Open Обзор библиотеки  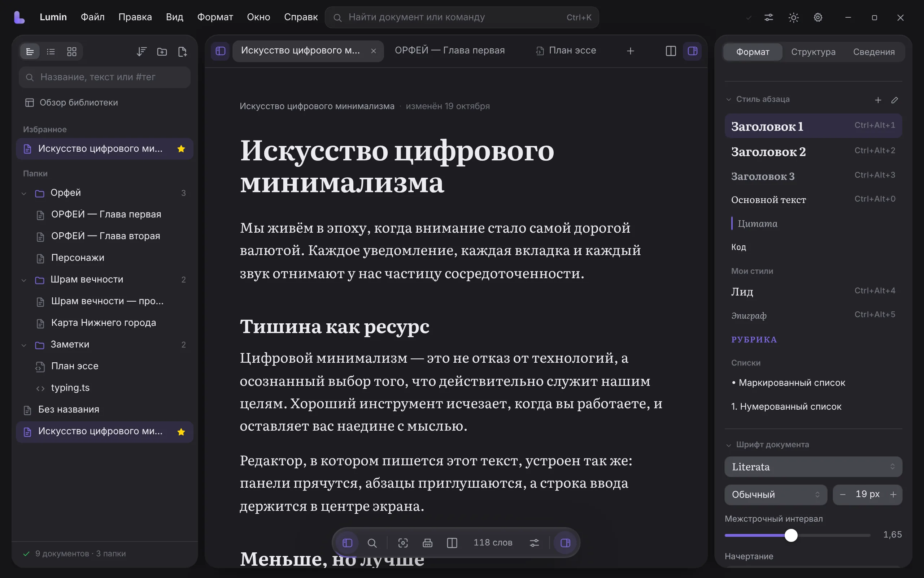(x=105, y=103)
